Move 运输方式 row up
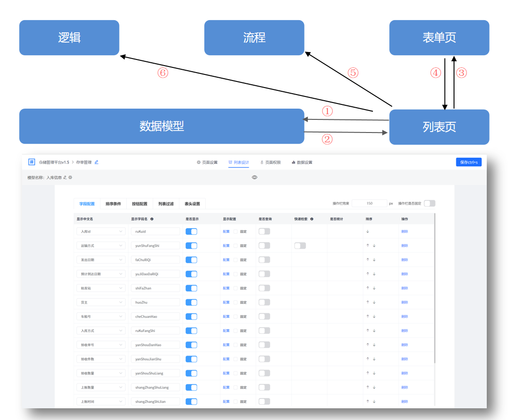The image size is (513, 420). coord(368,245)
